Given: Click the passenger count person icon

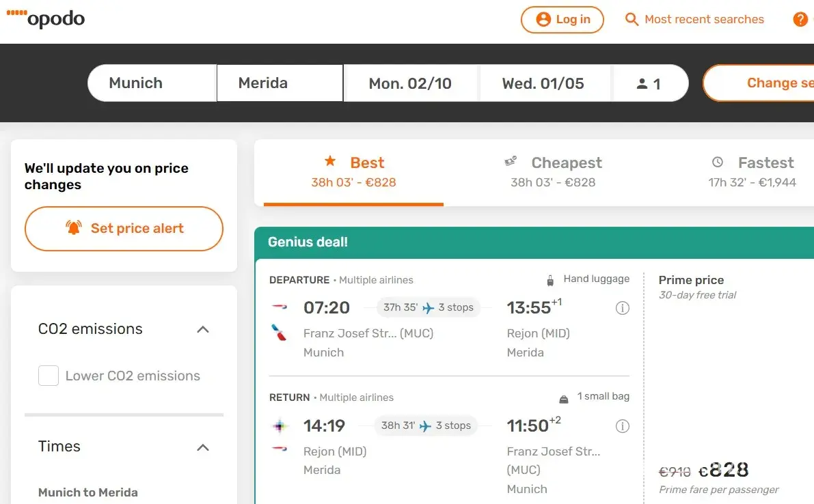Looking at the screenshot, I should 642,84.
